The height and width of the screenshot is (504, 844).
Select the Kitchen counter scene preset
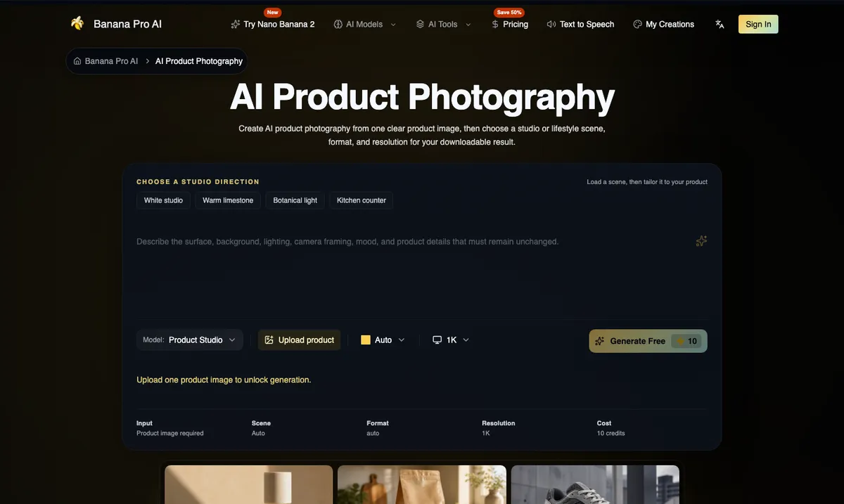362,200
